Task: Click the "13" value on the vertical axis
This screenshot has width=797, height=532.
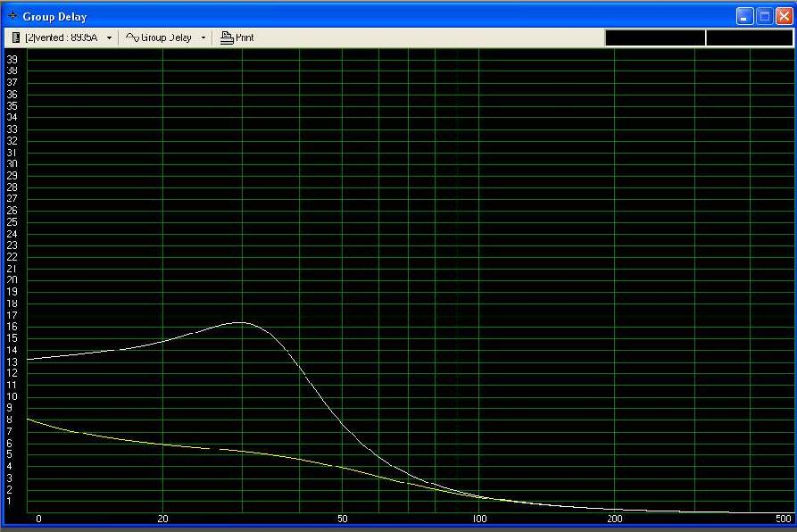Action: 12,362
